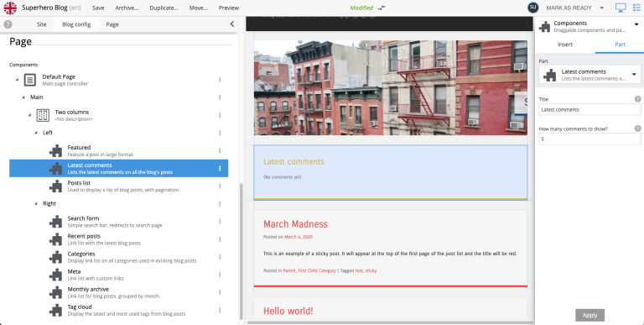Toggle the component list view icon
644x325 pixels.
(636, 8)
